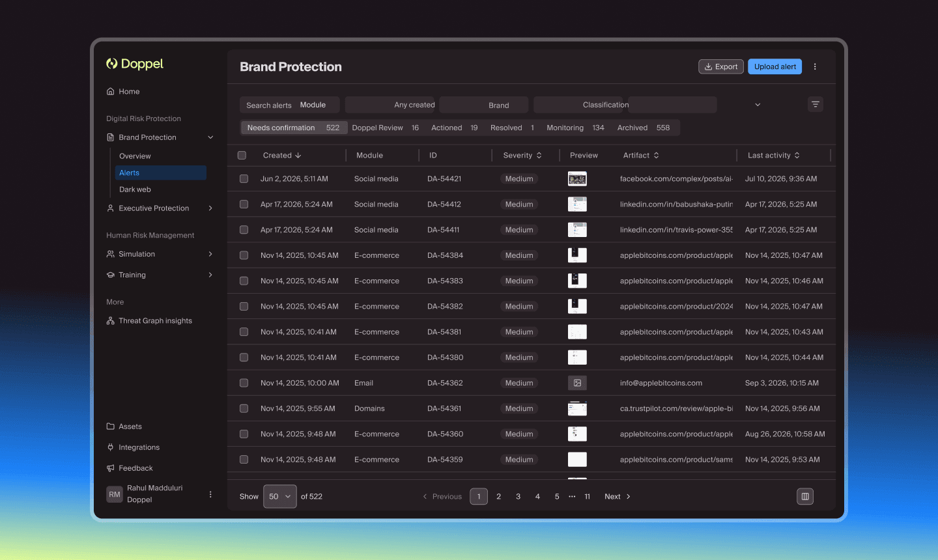Collapse the Brand Protection section
The image size is (938, 560).
coord(210,137)
